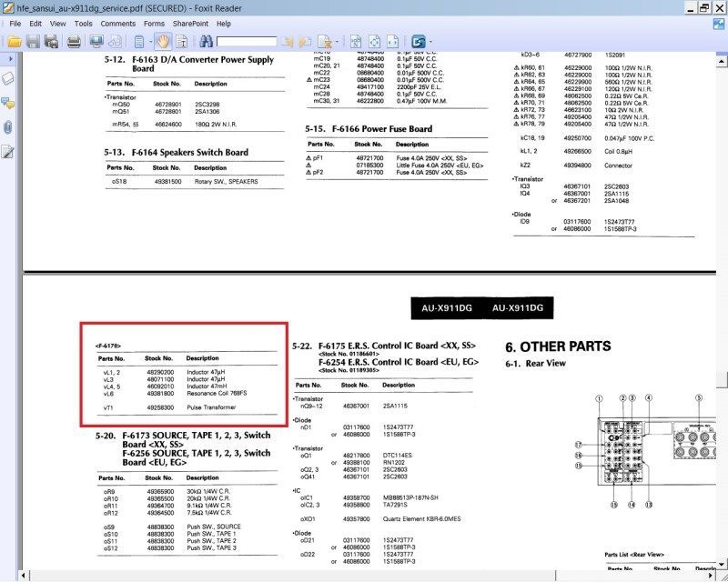Focus the toolbar search text box
728x582 pixels.
click(x=246, y=42)
